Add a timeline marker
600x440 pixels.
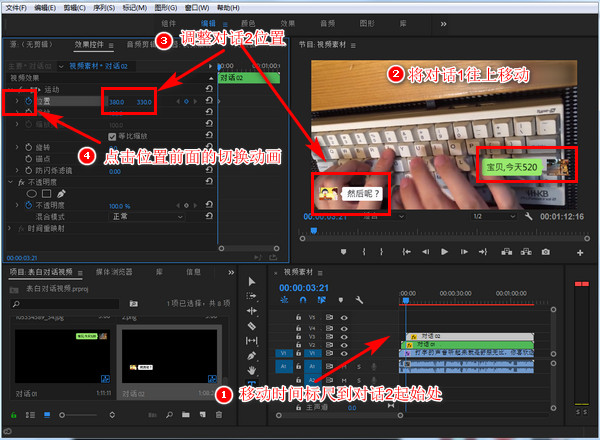pyautogui.click(x=341, y=300)
